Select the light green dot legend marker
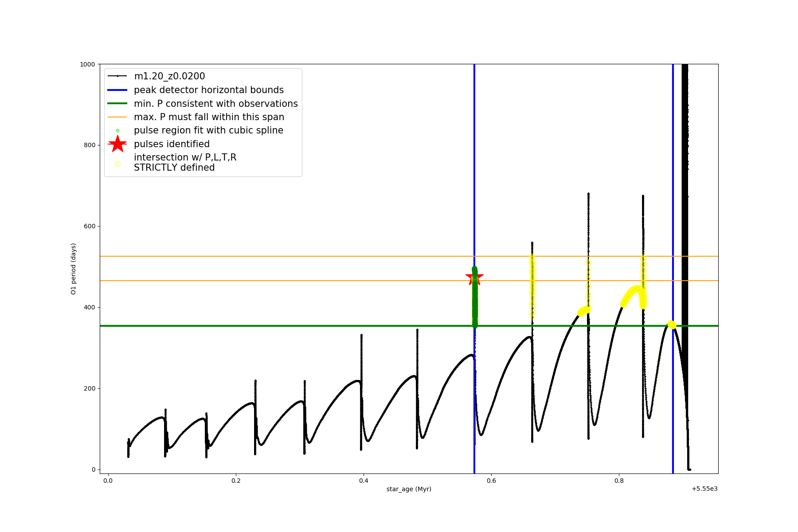Viewport: 798px width, 532px height. pyautogui.click(x=117, y=130)
